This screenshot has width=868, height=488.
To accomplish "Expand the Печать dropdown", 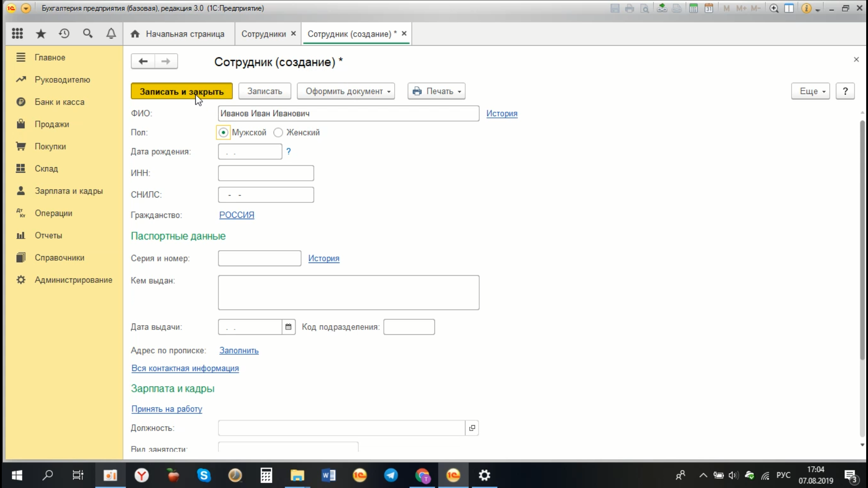I will (437, 91).
